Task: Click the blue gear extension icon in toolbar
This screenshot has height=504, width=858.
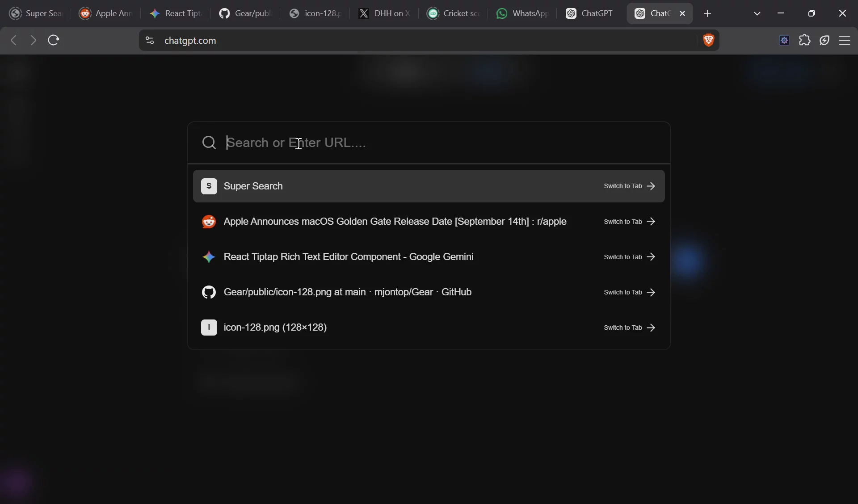Action: (x=784, y=40)
